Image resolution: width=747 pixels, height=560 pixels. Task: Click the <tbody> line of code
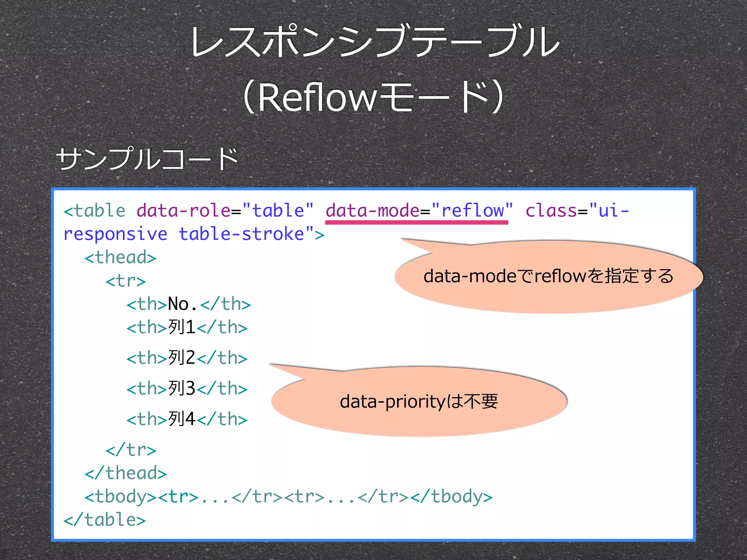point(289,497)
